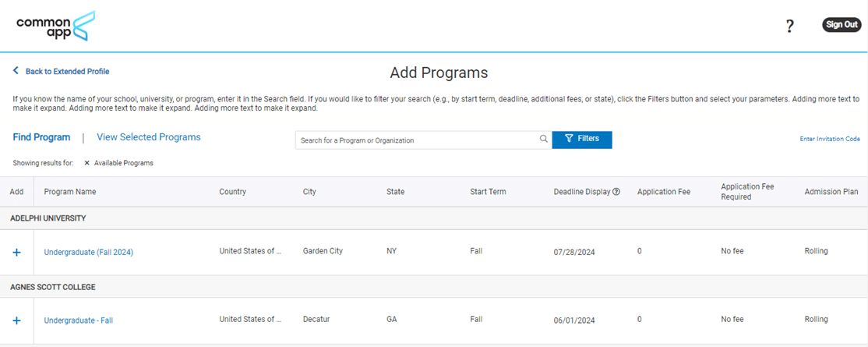
Task: Open help via question mark icon
Action: [789, 26]
